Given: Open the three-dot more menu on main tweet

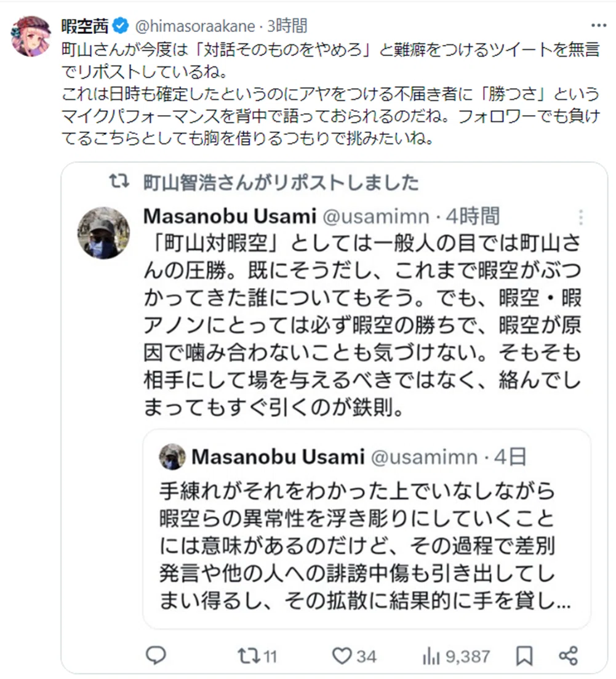Looking at the screenshot, I should 599,25.
